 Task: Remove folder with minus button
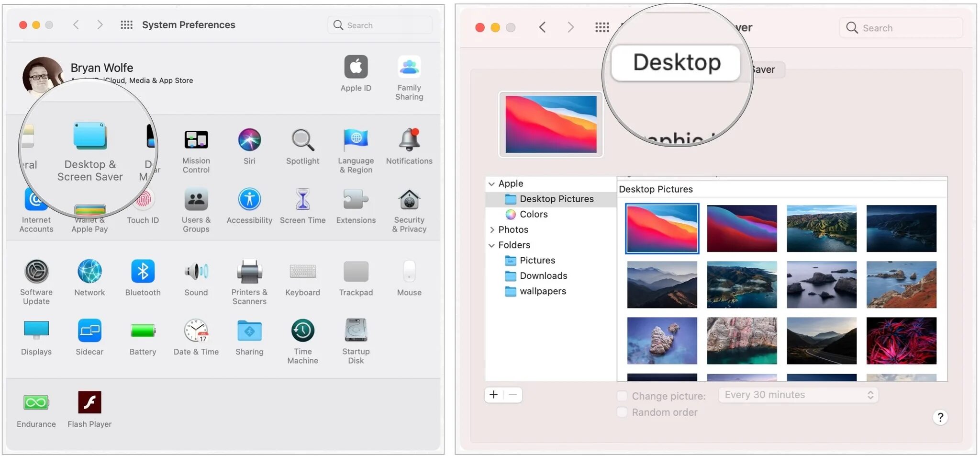click(x=512, y=395)
